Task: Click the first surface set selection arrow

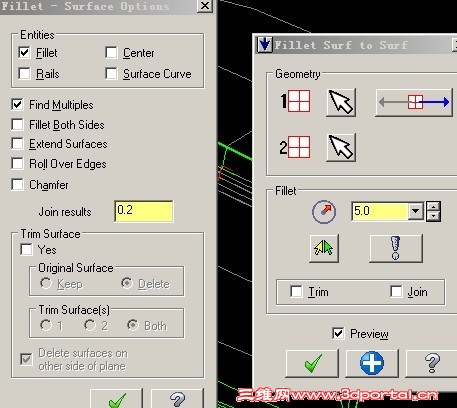Action: click(x=341, y=102)
